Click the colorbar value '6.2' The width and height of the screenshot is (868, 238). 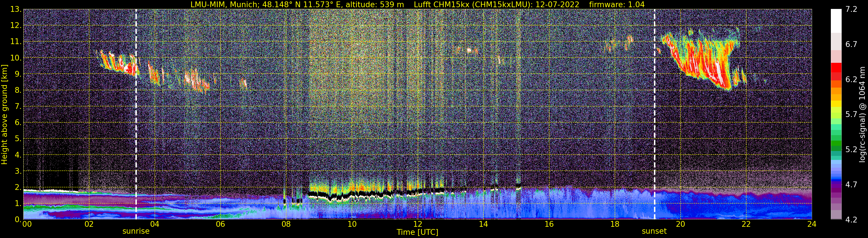pyautogui.click(x=851, y=80)
